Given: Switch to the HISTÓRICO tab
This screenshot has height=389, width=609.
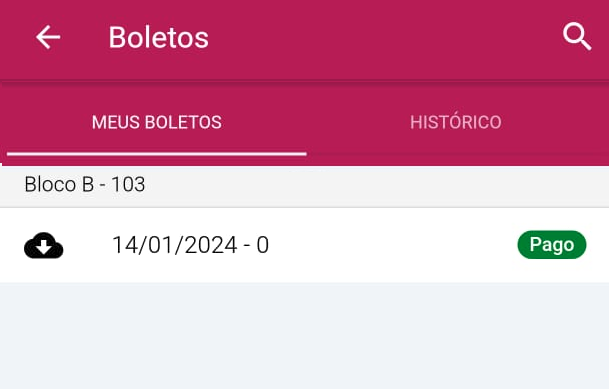Looking at the screenshot, I should tap(456, 122).
